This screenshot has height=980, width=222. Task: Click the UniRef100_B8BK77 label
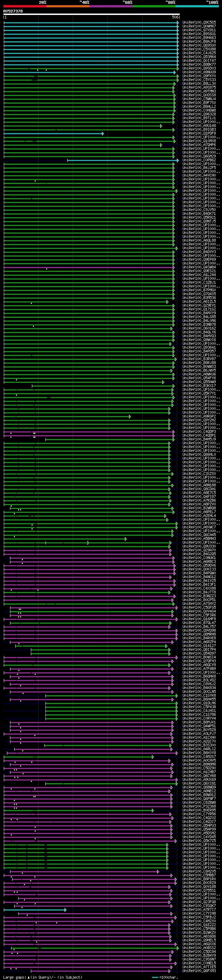click(199, 64)
